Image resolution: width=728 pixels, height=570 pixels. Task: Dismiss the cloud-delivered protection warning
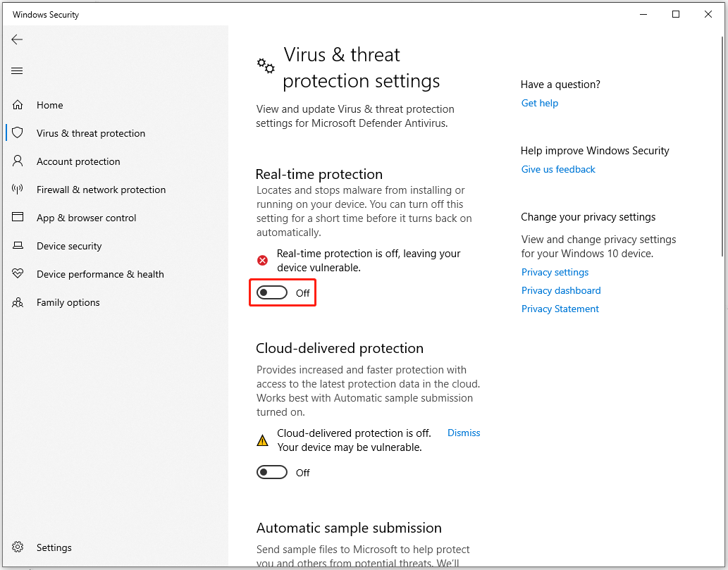(x=463, y=433)
